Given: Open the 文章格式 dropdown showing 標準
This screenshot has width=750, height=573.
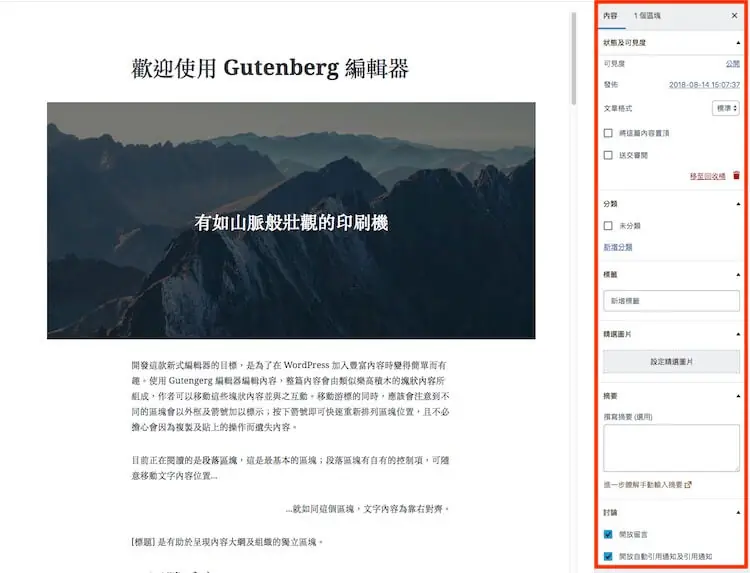Looking at the screenshot, I should (x=726, y=108).
